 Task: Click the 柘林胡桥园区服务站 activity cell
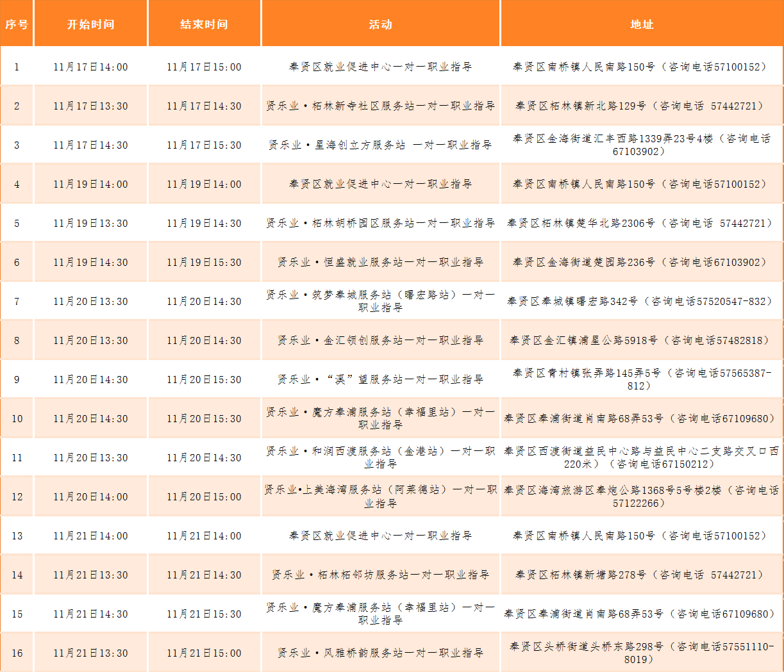(380, 223)
